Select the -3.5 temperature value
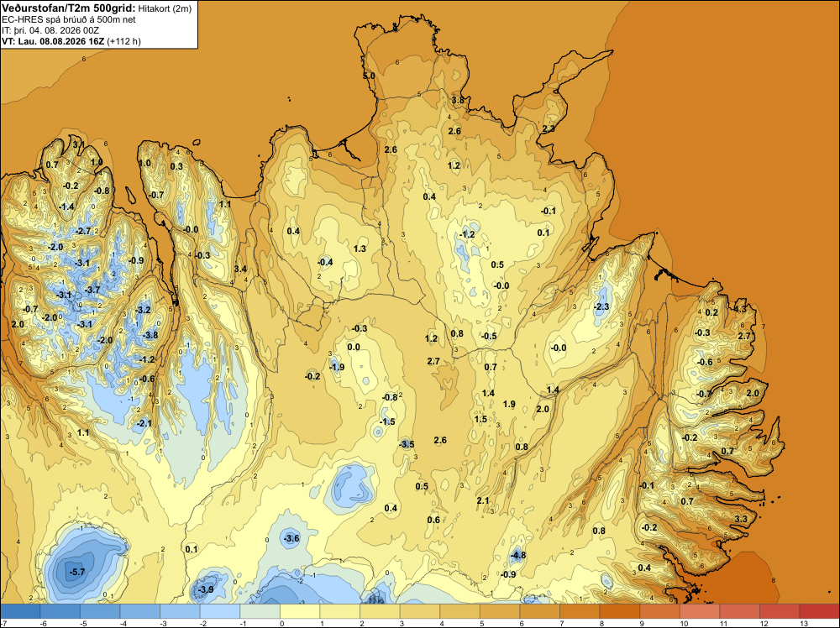Viewport: 840px width, 628px height. tap(407, 444)
